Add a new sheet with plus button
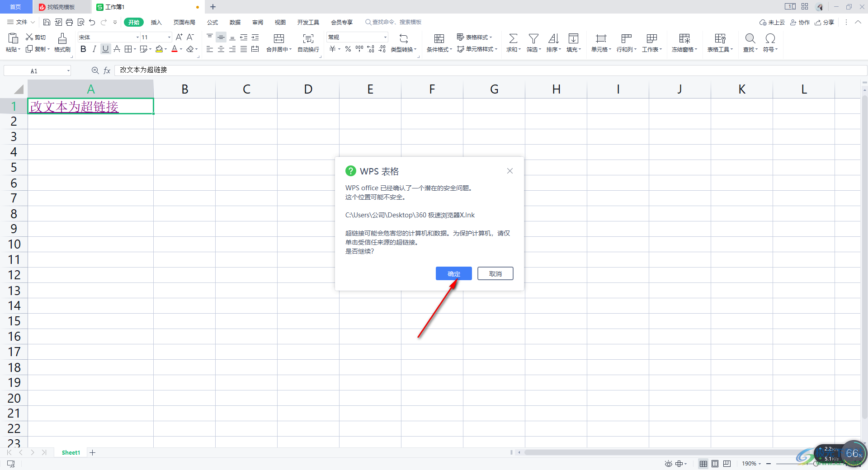Screen dimensions: 868x470 pos(92,452)
